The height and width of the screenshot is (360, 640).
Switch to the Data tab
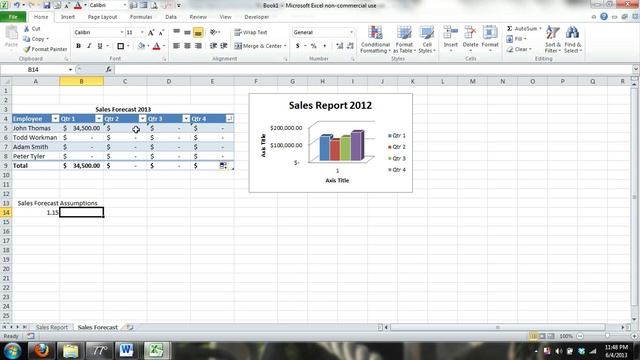[x=171, y=17]
